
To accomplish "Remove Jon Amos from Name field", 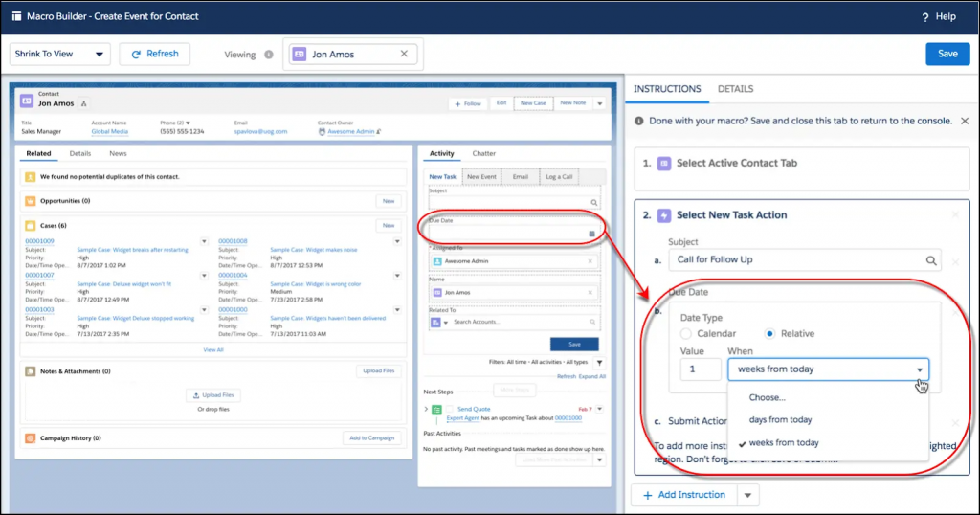I will click(x=590, y=293).
